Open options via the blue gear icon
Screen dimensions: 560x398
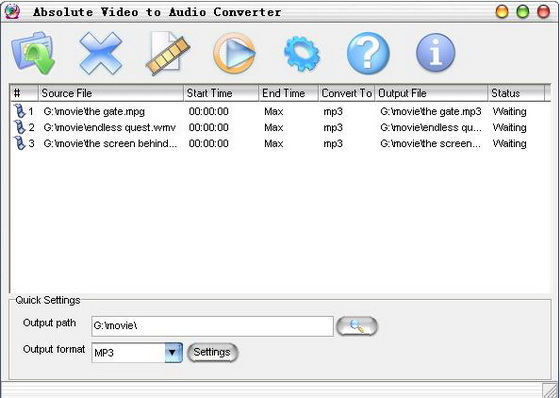[x=302, y=54]
